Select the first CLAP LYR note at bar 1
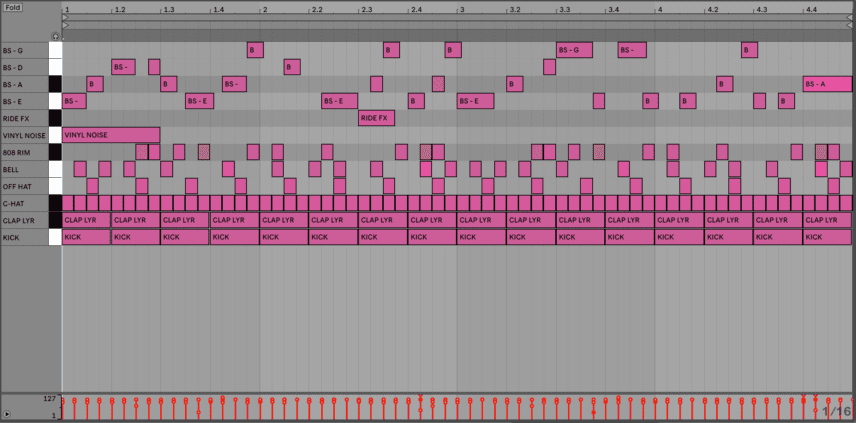 86,220
